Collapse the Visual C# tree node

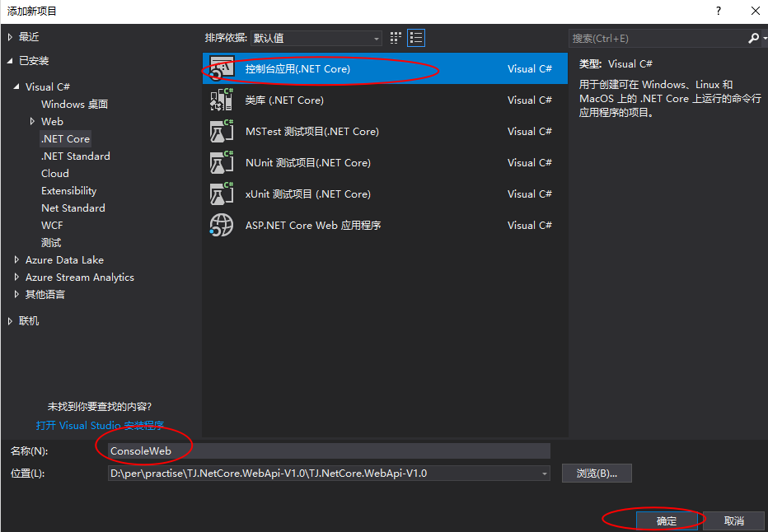click(x=16, y=86)
